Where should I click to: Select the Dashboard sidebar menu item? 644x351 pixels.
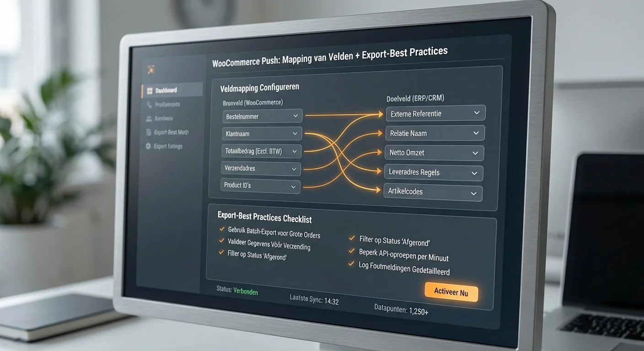(172, 90)
